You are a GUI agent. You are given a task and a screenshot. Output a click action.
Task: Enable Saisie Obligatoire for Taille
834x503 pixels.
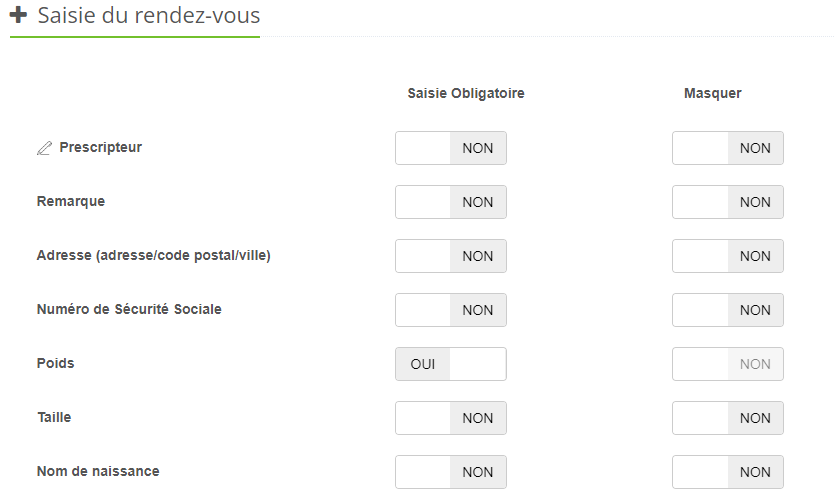(451, 418)
